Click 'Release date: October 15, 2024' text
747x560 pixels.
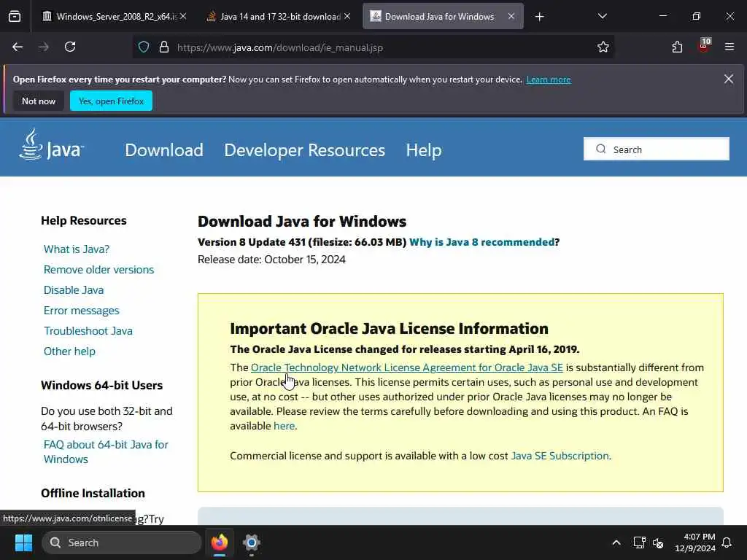pyautogui.click(x=271, y=260)
